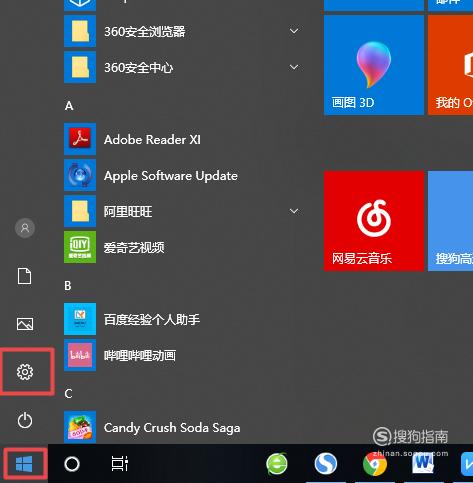The image size is (473, 483).
Task: Open Apple Software Update by its label
Action: 171,176
